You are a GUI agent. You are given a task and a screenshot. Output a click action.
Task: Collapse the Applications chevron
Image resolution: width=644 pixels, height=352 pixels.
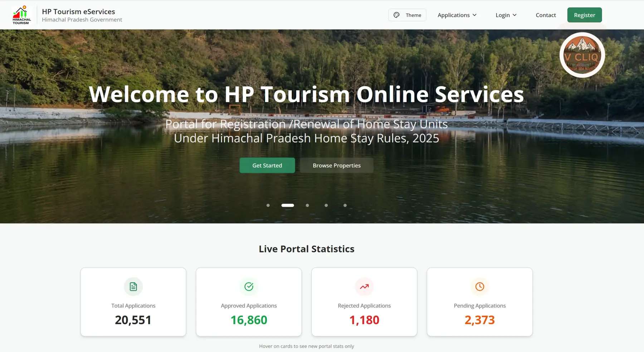click(475, 15)
